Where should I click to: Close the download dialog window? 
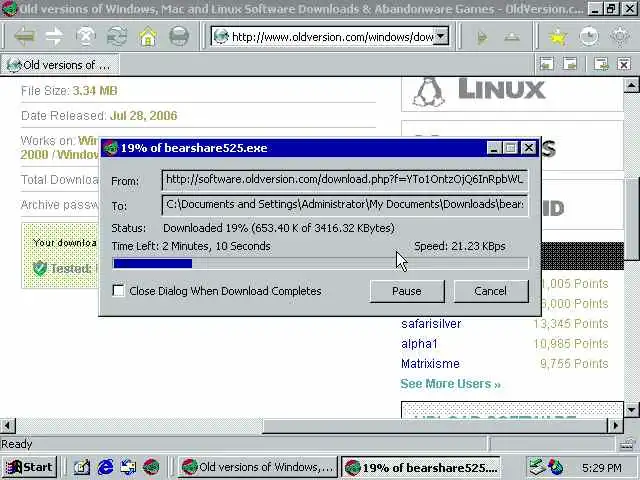click(x=529, y=148)
